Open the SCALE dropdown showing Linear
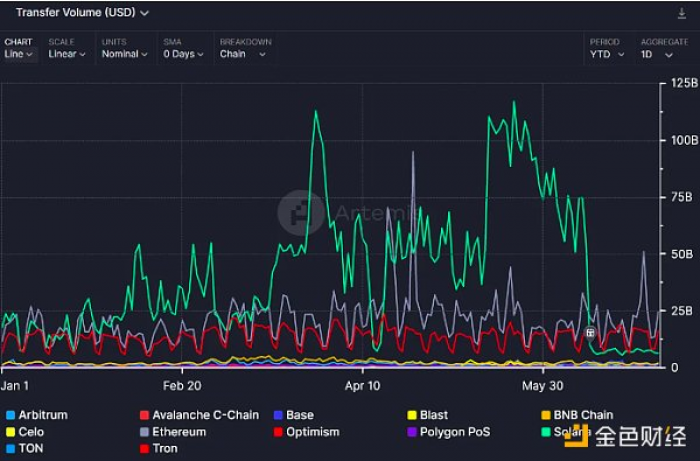This screenshot has width=700, height=461. point(67,48)
